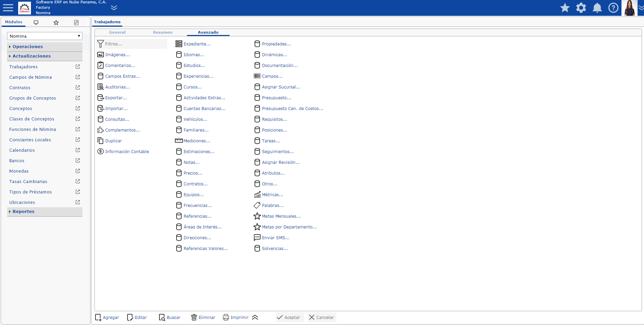644x325 pixels.
Task: Click the Buscar button
Action: pos(170,317)
